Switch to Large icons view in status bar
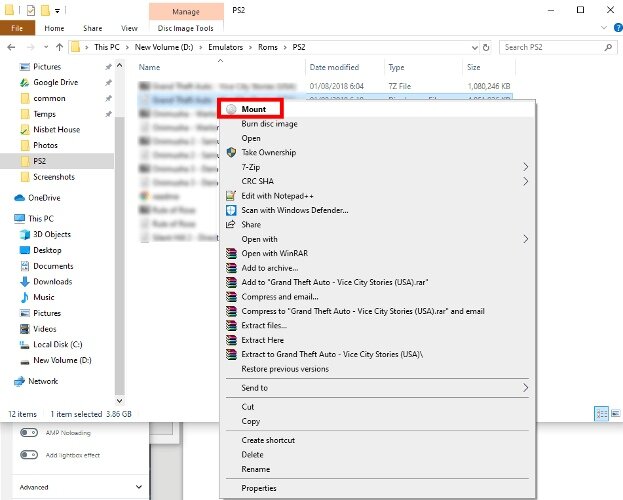The image size is (623, 500). pyautogui.click(x=615, y=414)
